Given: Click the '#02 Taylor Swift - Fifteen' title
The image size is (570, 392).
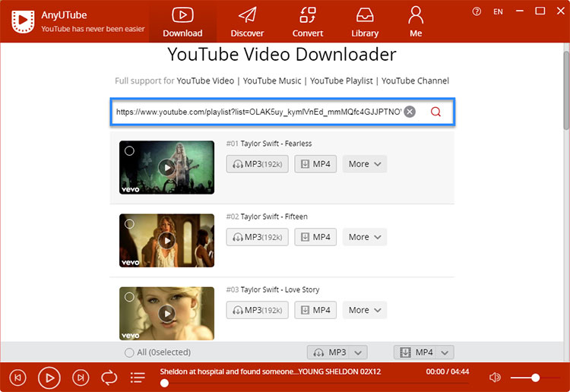Looking at the screenshot, I should tap(267, 217).
